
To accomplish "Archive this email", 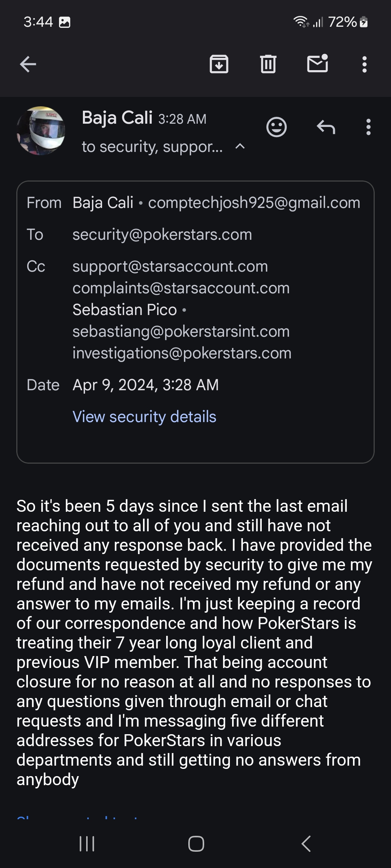I will click(219, 64).
